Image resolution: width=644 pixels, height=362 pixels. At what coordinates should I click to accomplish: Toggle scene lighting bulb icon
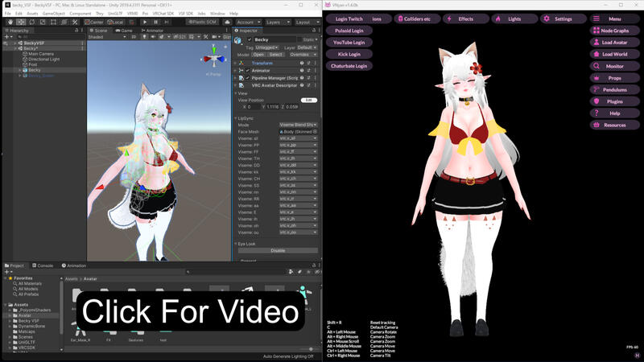(x=145, y=36)
